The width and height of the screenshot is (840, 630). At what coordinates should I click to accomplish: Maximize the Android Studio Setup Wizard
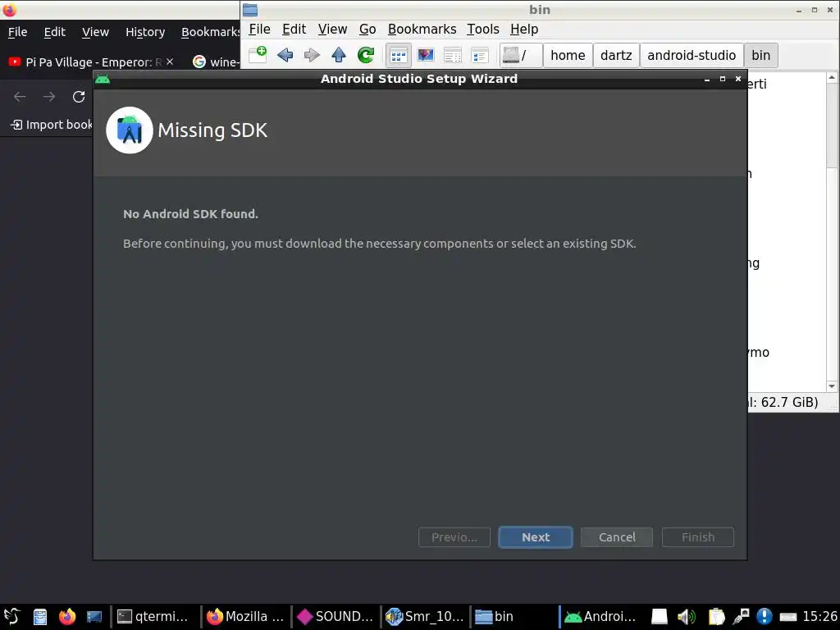coord(722,79)
